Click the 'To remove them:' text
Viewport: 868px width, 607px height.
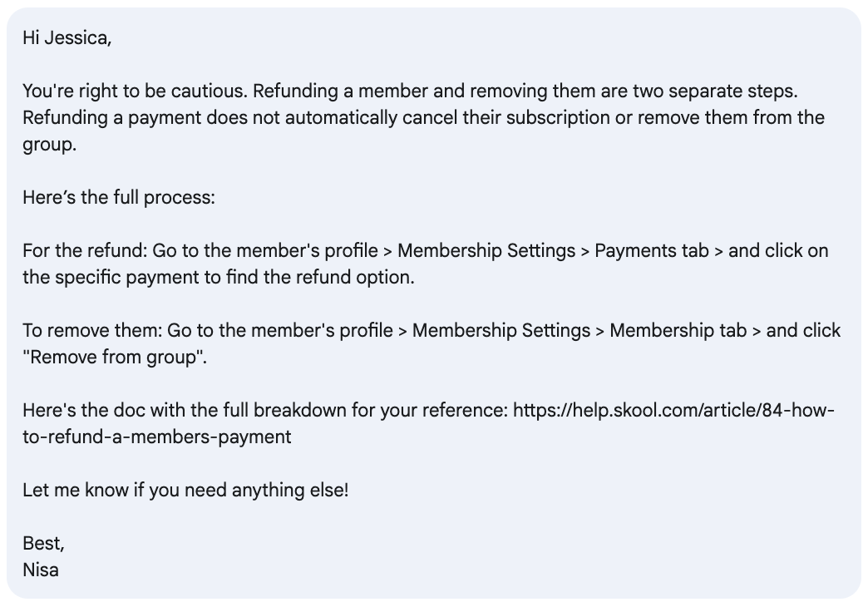click(92, 331)
